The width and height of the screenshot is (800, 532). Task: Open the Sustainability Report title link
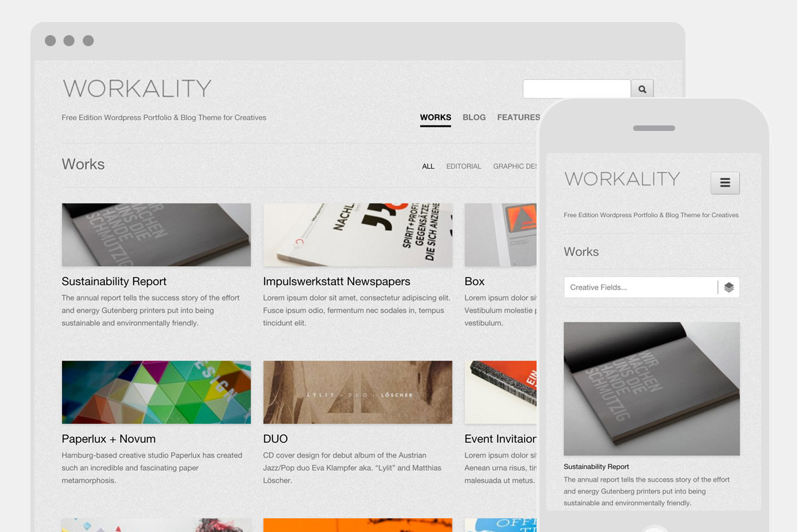tap(114, 281)
